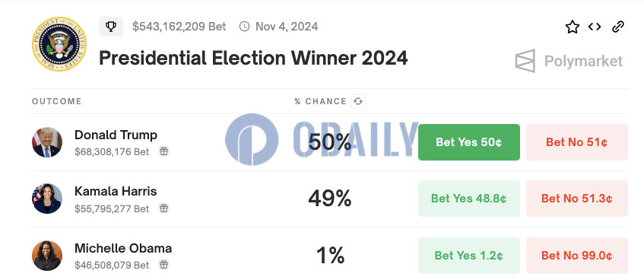Toggle the % chance refresh icon
Viewport: 644px width, 280px height.
(x=358, y=101)
